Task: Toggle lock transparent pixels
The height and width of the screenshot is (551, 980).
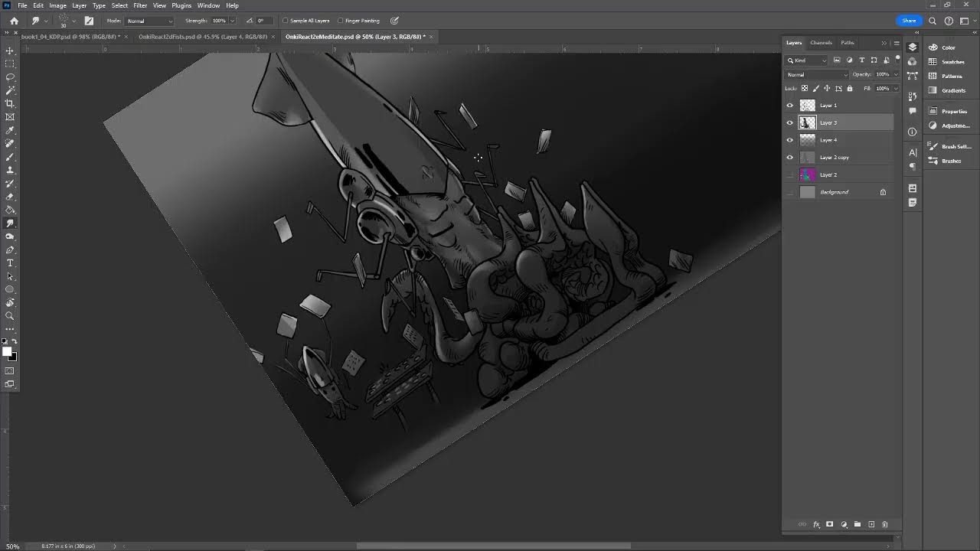Action: (804, 89)
